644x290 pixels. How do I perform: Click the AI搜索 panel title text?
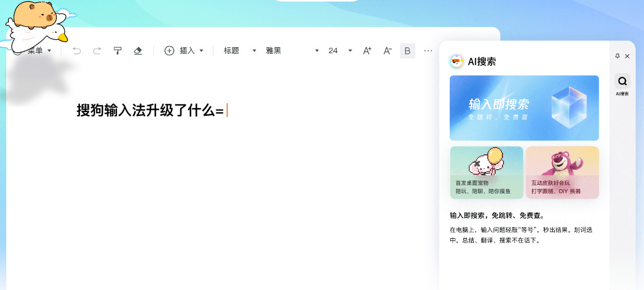point(482,62)
